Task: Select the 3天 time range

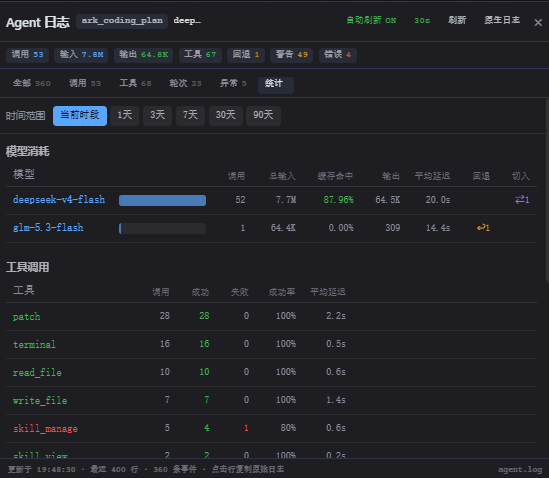Action: click(x=157, y=116)
